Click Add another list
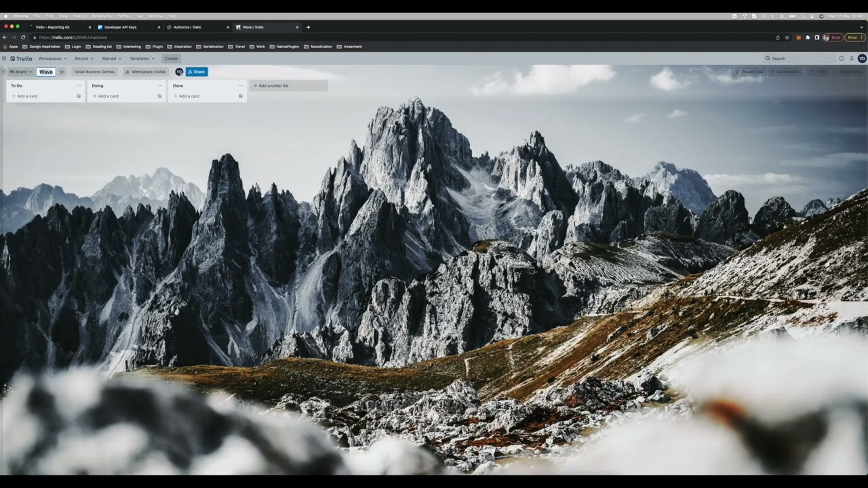 click(x=288, y=85)
